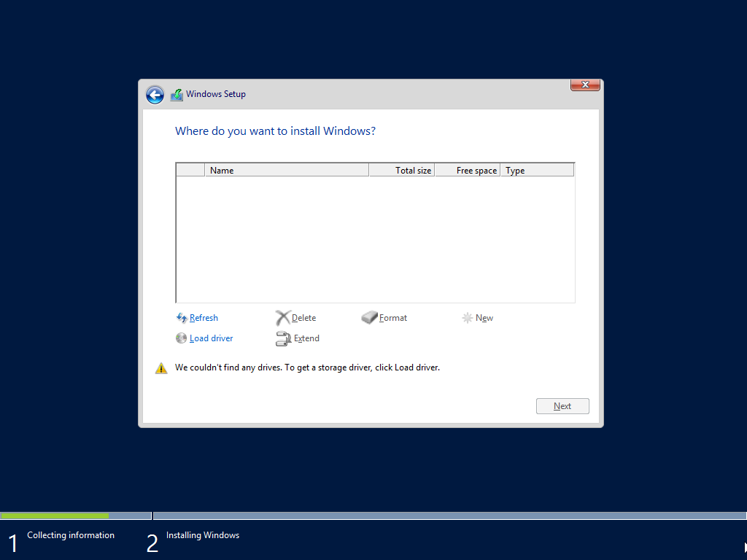Sort by the Total size column header

[x=402, y=170]
